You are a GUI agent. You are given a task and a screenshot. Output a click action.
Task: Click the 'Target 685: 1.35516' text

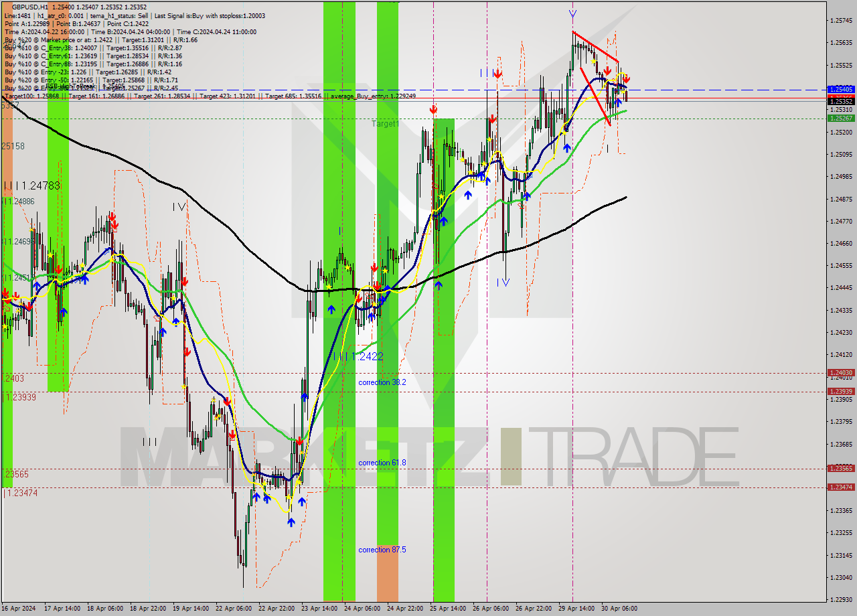(x=293, y=96)
